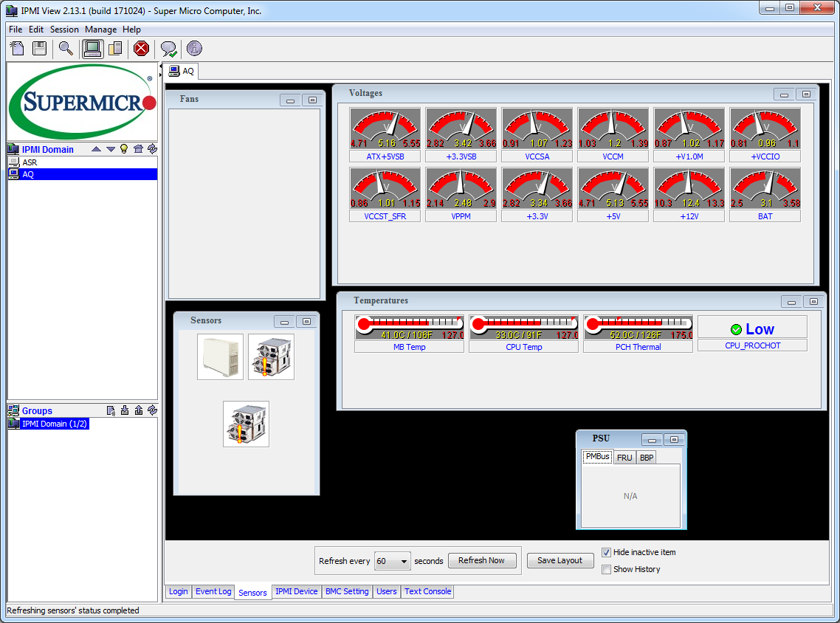This screenshot has height=623, width=840.
Task: Open the Manage menu
Action: (100, 30)
